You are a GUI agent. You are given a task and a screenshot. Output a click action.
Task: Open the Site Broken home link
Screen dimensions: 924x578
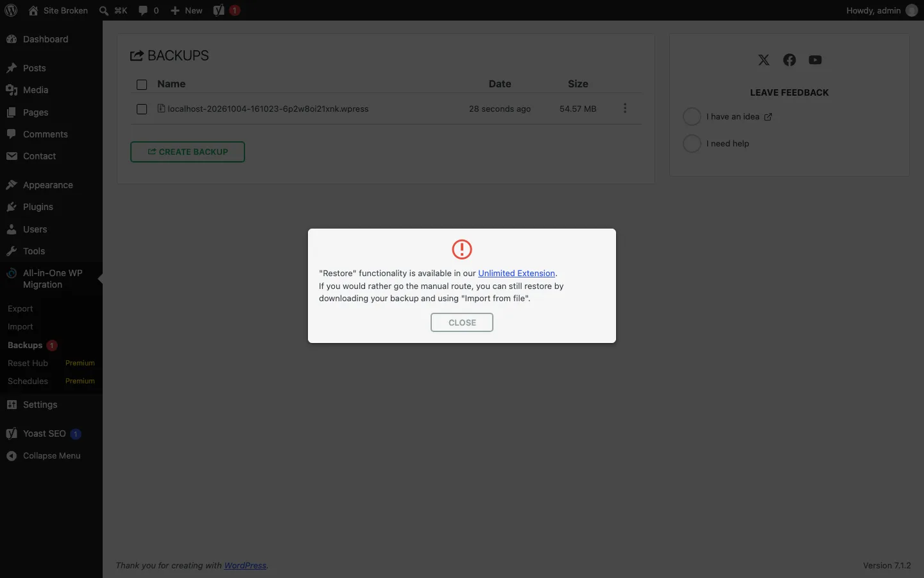point(58,10)
